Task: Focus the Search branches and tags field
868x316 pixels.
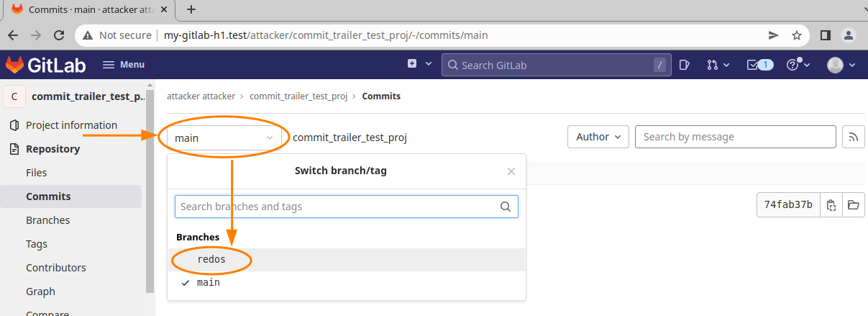Action: pyautogui.click(x=338, y=207)
